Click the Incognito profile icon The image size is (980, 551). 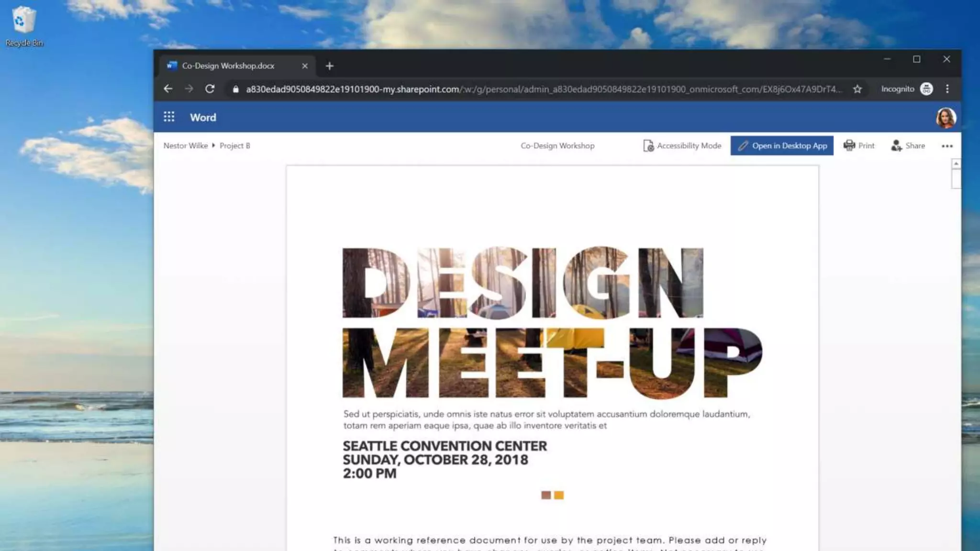tap(926, 89)
